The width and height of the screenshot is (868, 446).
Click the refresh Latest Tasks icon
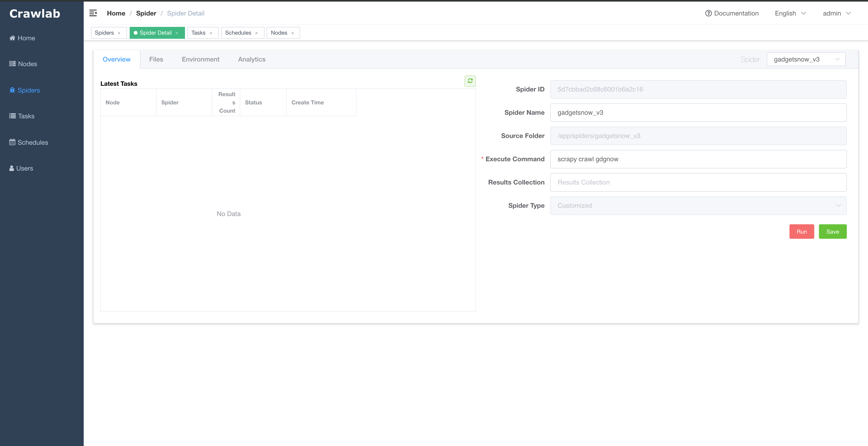pyautogui.click(x=470, y=81)
